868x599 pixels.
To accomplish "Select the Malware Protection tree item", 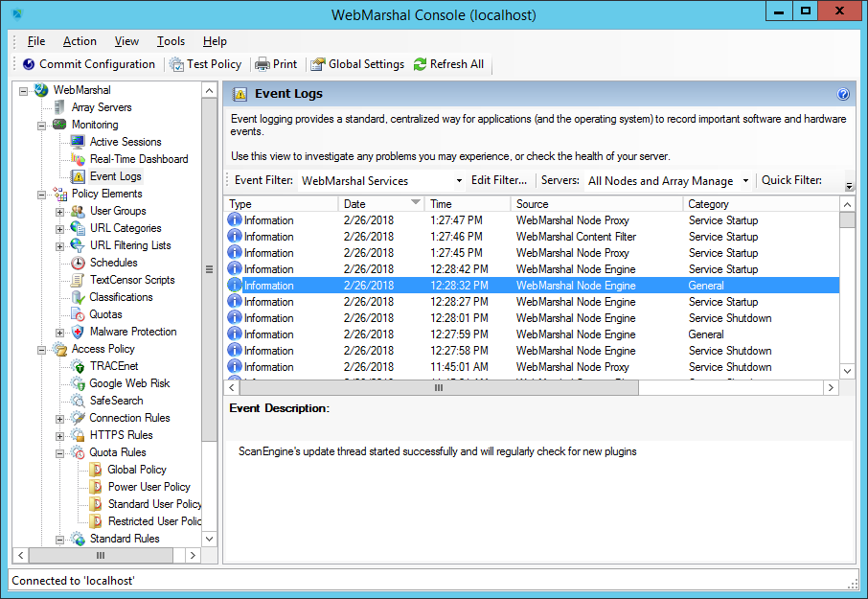I will [x=132, y=332].
